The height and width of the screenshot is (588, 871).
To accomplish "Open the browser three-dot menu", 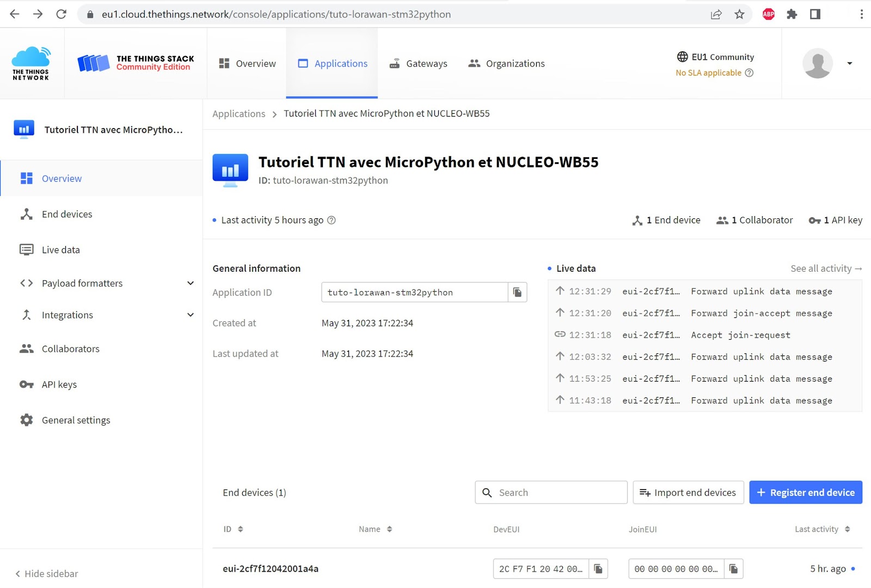I will pyautogui.click(x=861, y=15).
